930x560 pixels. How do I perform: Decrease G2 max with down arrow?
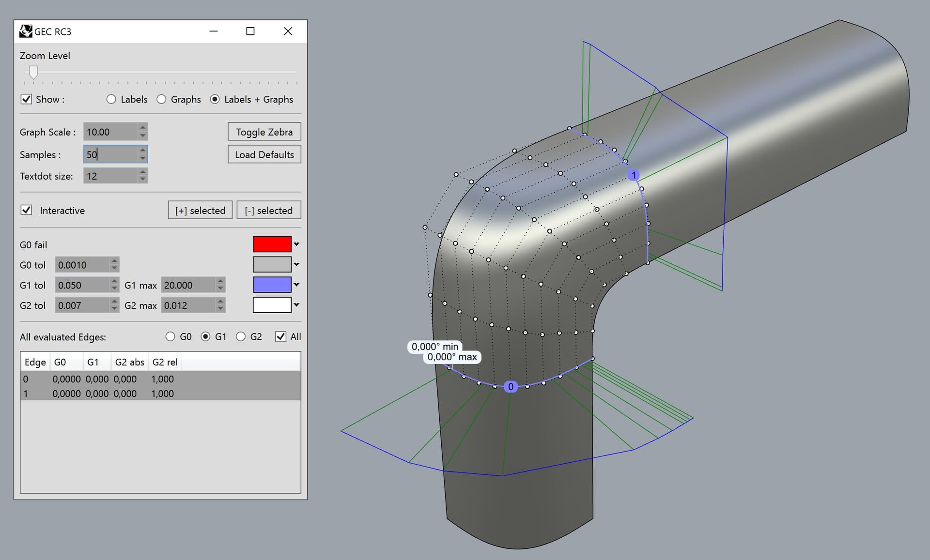220,309
